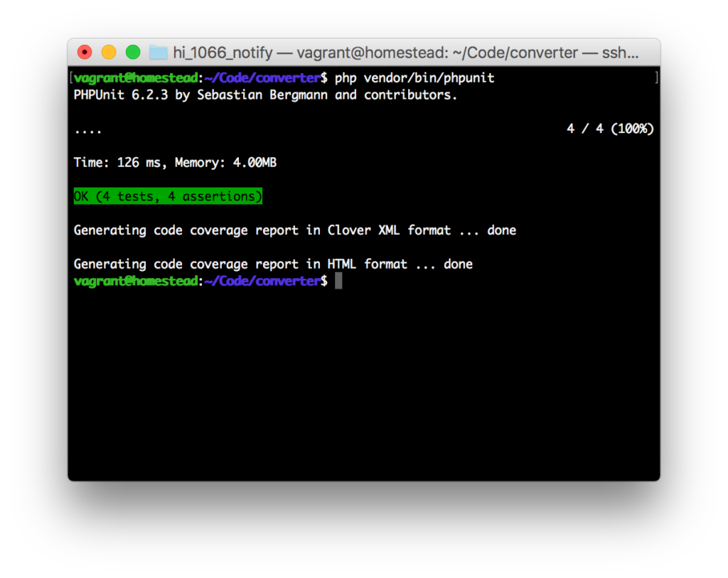
Task: Click the red close window button
Action: (x=85, y=52)
